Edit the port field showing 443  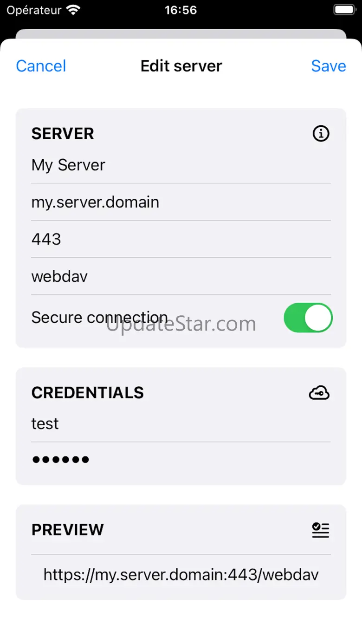pos(181,239)
